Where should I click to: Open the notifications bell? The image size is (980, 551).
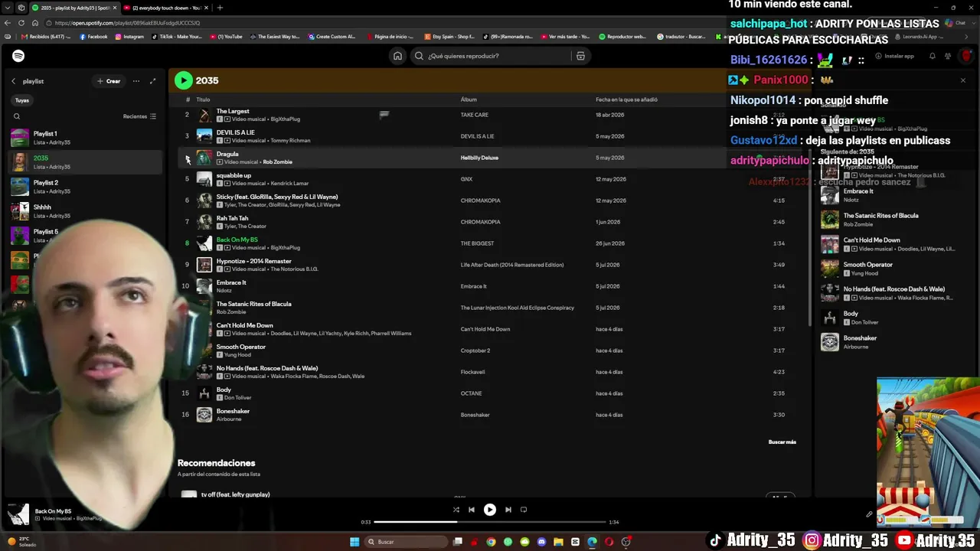[x=932, y=56]
